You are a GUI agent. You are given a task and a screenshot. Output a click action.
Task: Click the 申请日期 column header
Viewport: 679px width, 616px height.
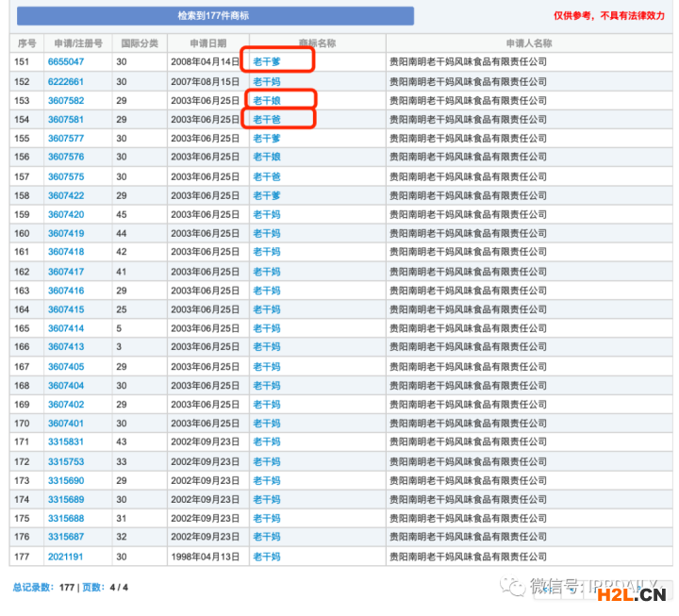coord(208,43)
